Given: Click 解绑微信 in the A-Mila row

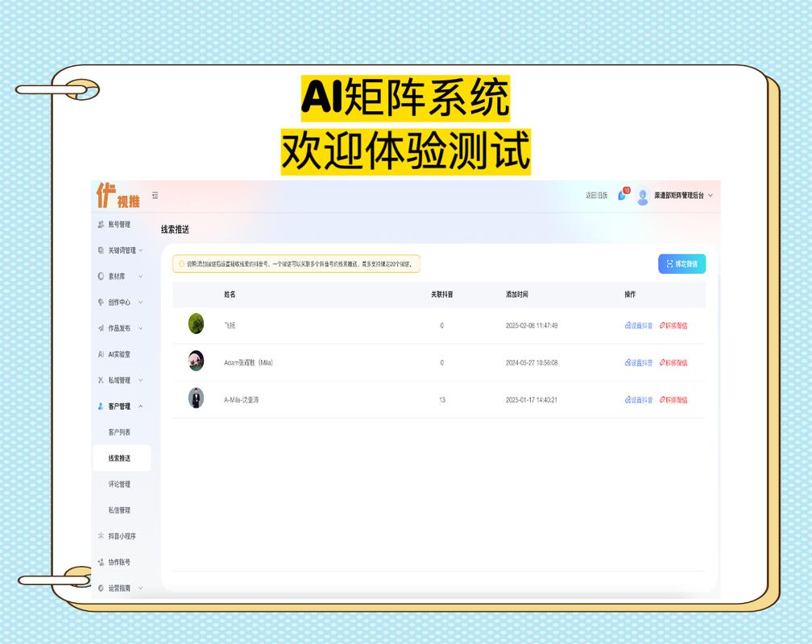Looking at the screenshot, I should tap(673, 399).
